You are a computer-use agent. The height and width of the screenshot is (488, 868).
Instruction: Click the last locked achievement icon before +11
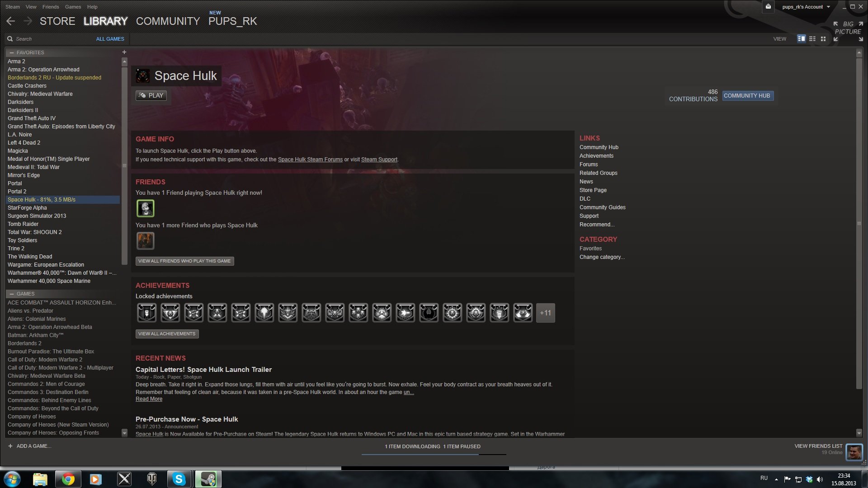[523, 313]
